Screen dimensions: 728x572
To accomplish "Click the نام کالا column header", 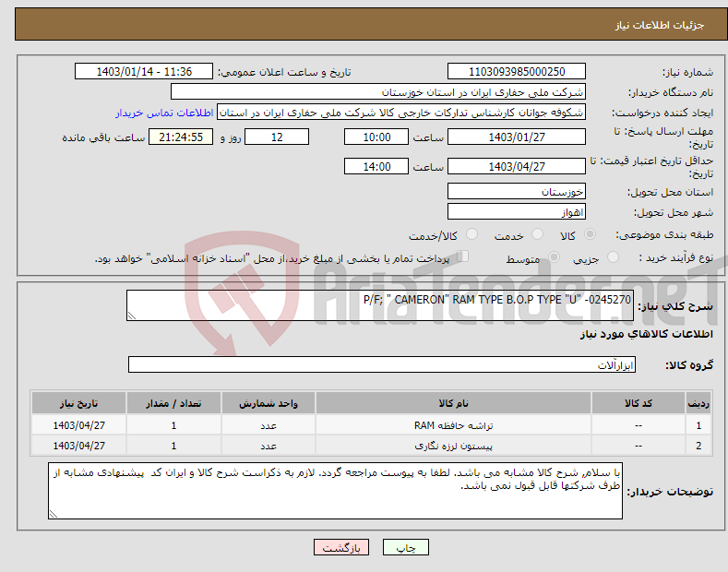I will pos(453,403).
